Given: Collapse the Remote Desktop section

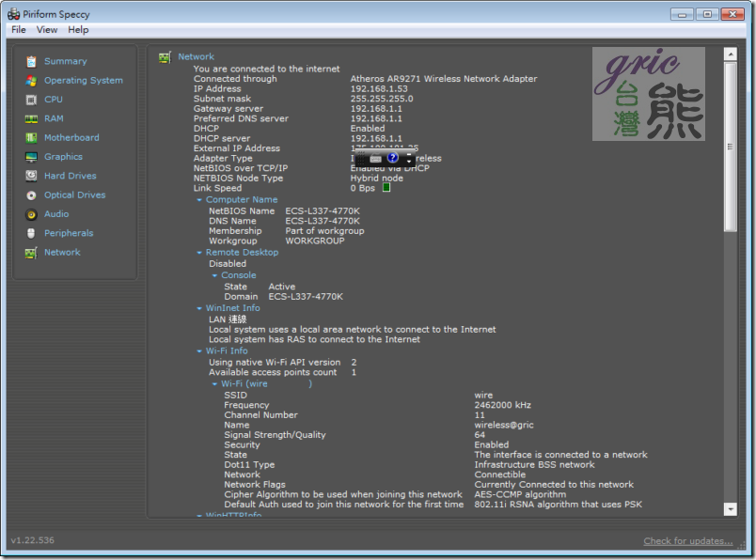Looking at the screenshot, I should 199,253.
